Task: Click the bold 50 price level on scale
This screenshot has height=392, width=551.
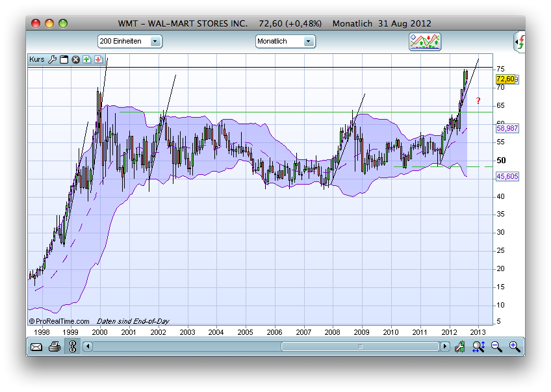Action: [501, 161]
